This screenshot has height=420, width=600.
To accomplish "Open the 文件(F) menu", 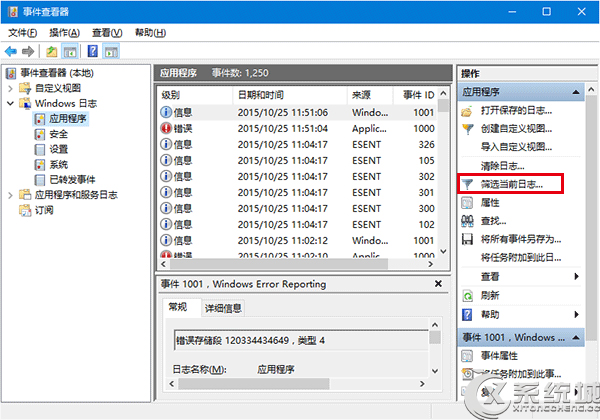I will pos(23,33).
